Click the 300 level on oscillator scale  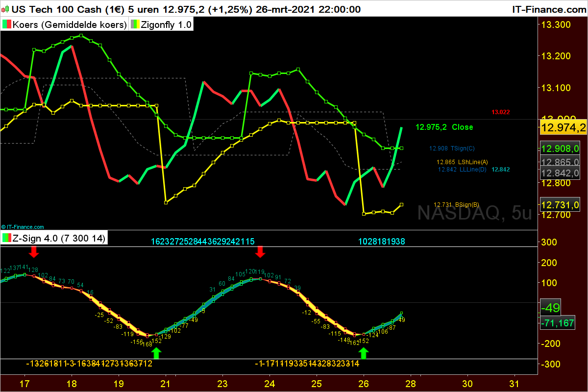(548, 242)
